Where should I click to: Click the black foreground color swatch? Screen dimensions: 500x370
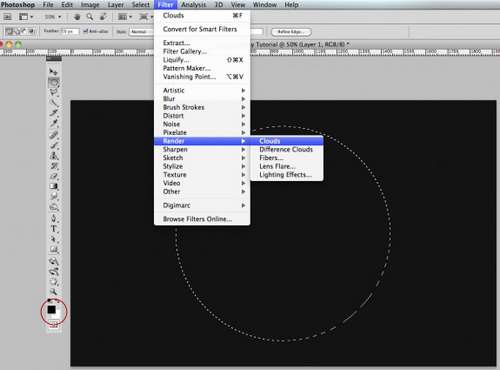coord(51,309)
